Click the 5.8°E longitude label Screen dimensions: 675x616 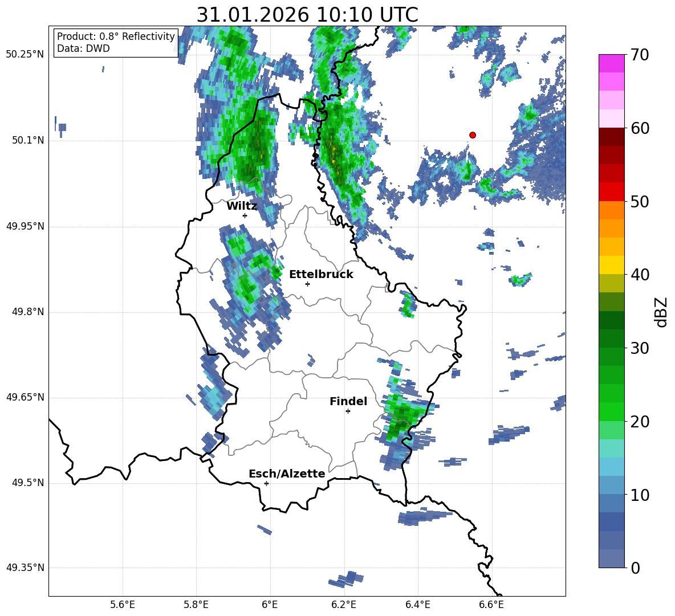coord(196,605)
